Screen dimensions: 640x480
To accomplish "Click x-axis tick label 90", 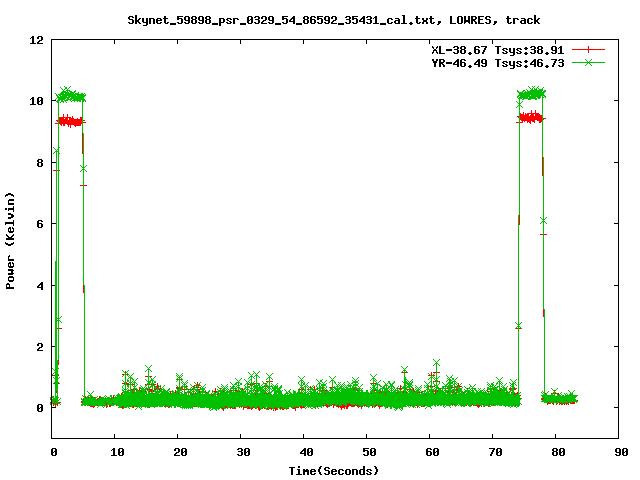I will pyautogui.click(x=621, y=452).
